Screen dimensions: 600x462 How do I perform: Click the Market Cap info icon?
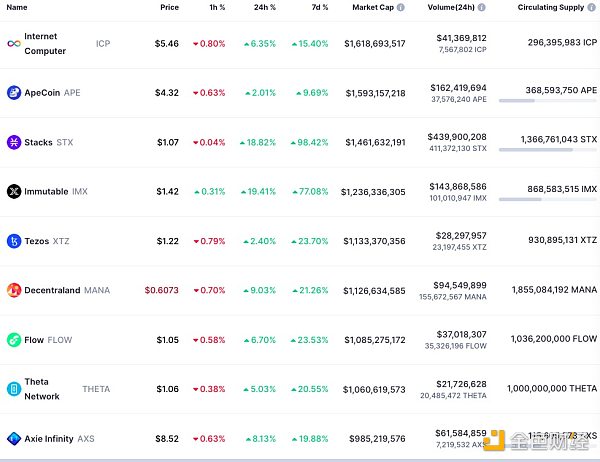coord(400,7)
